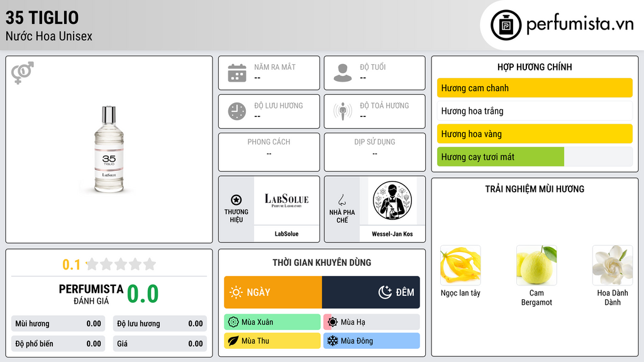Image resolution: width=644 pixels, height=362 pixels.
Task: Click the Mùa Xuân season bar
Action: click(272, 322)
